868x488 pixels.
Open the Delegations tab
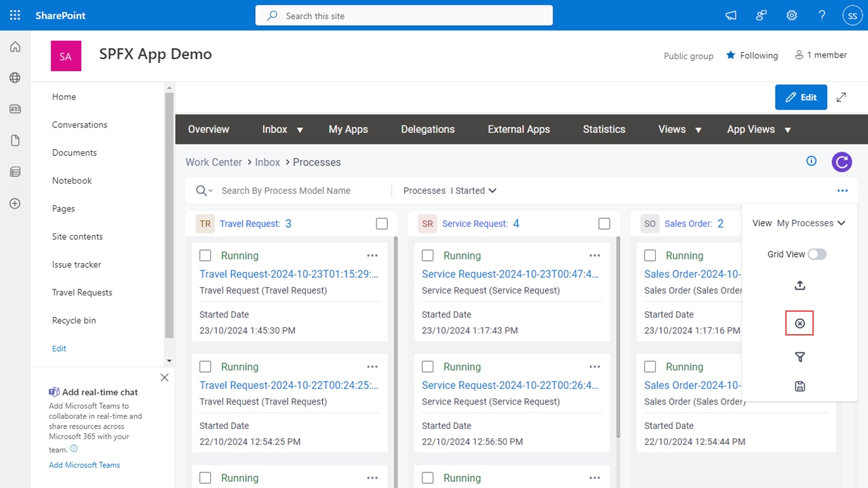428,129
